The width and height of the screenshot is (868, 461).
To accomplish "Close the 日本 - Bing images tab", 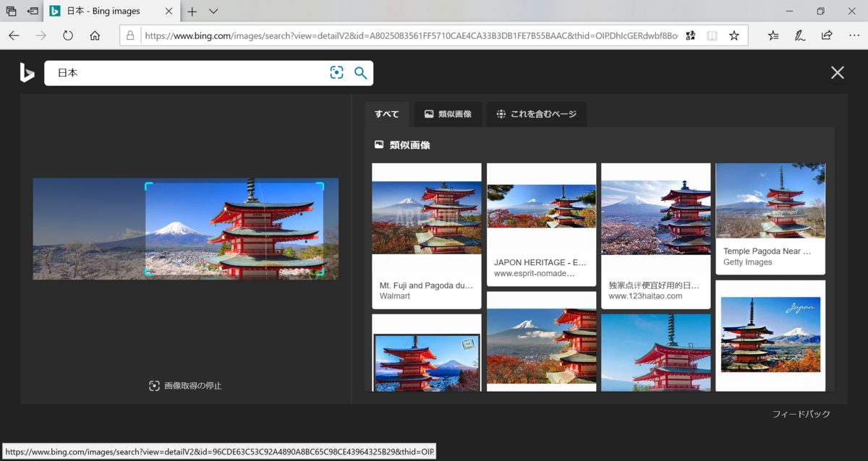I will click(x=169, y=12).
